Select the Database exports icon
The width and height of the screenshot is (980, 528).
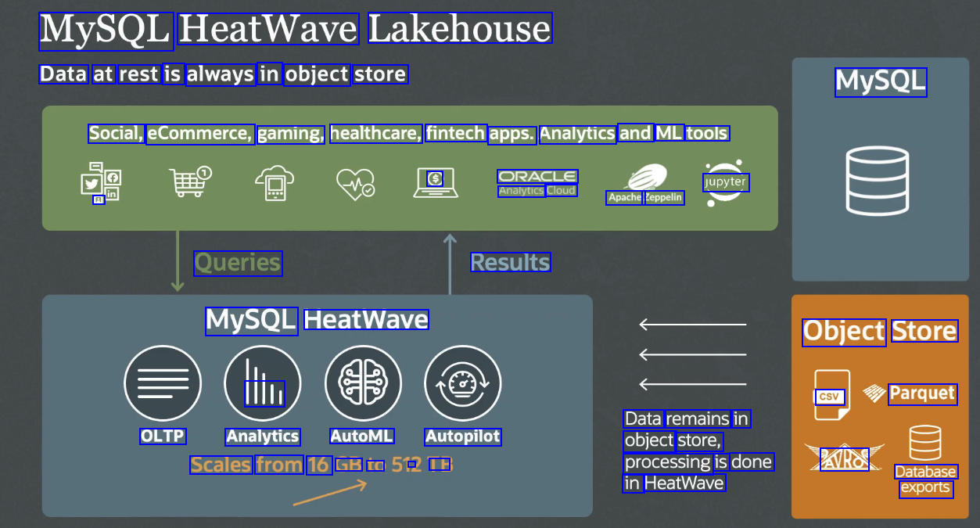point(925,444)
